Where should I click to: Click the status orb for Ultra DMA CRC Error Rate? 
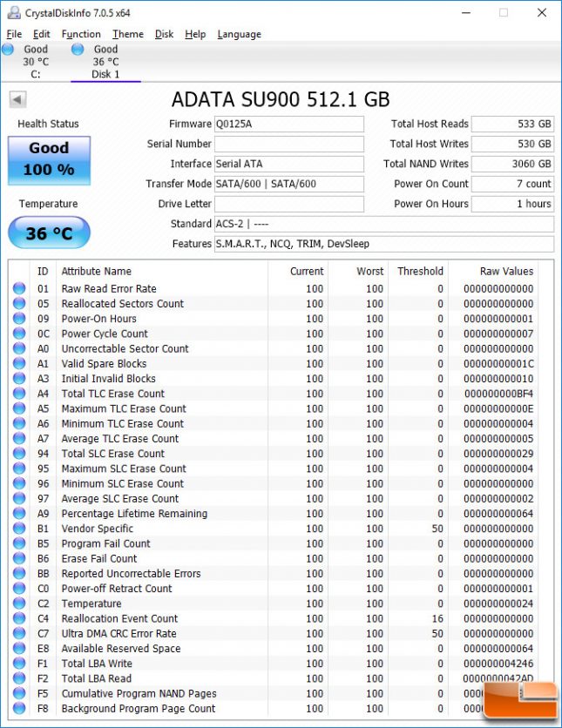point(19,633)
